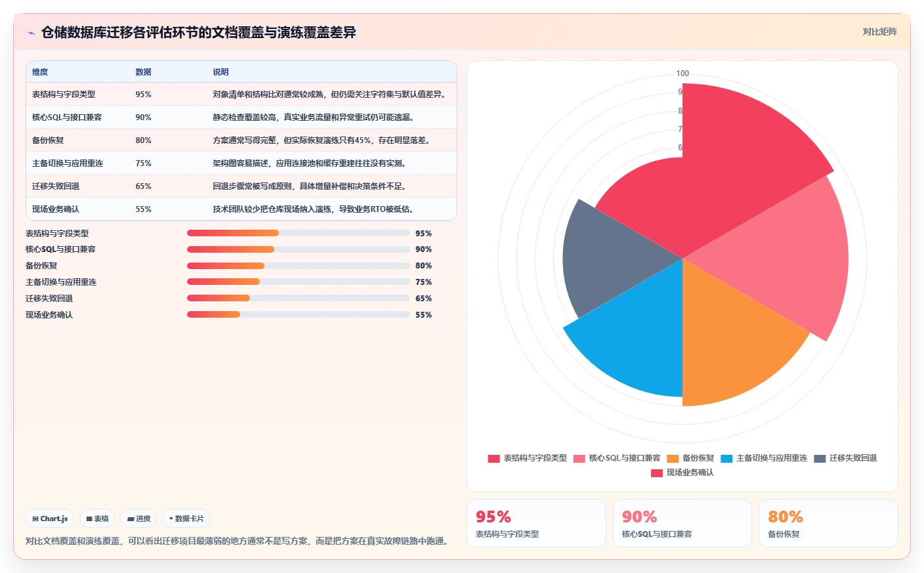Click table value 75%
This screenshot has height=573, width=924.
[x=143, y=163]
